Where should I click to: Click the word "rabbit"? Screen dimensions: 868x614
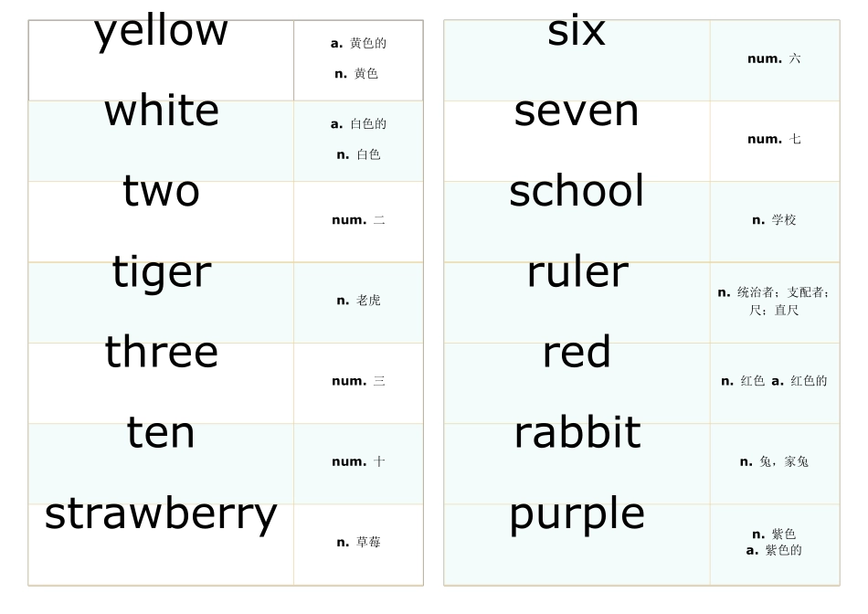[x=577, y=433]
